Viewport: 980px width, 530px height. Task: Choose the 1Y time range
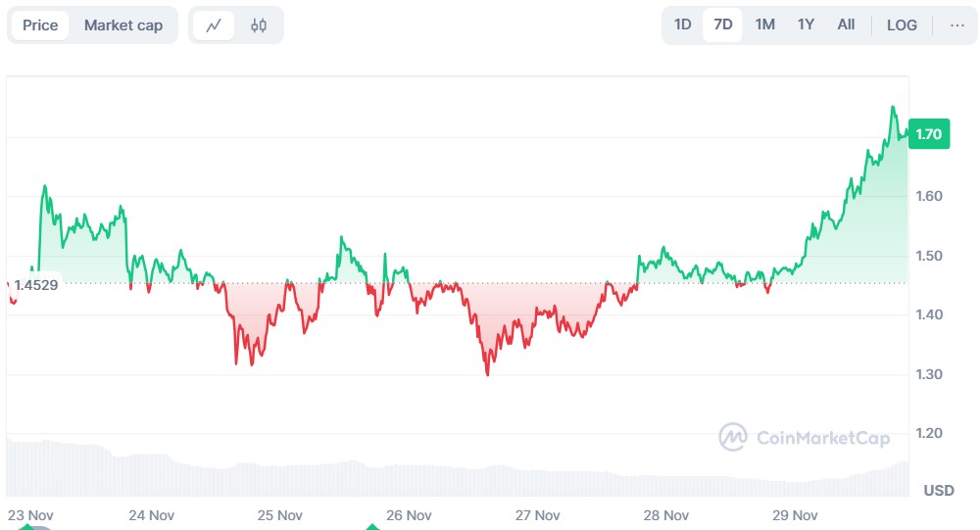point(806,25)
